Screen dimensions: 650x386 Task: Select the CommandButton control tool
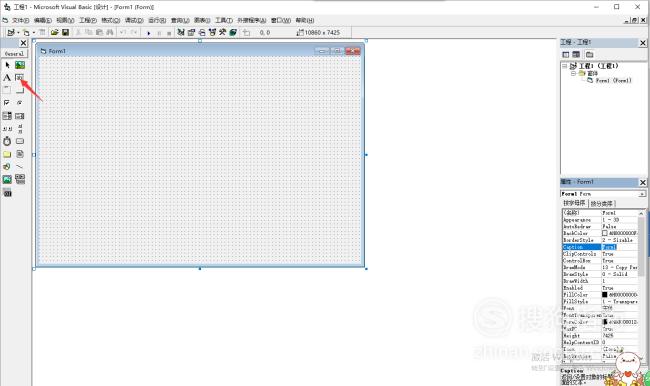point(19,90)
